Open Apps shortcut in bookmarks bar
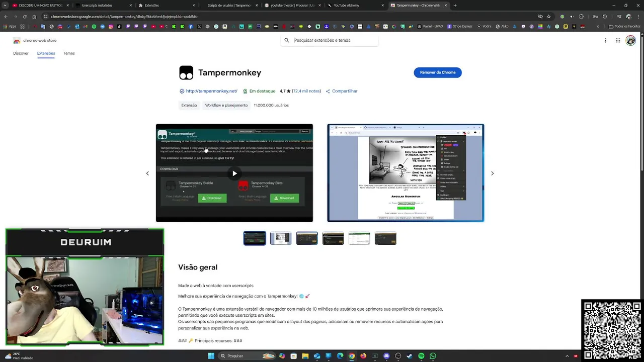The height and width of the screenshot is (362, 644). [x=10, y=26]
